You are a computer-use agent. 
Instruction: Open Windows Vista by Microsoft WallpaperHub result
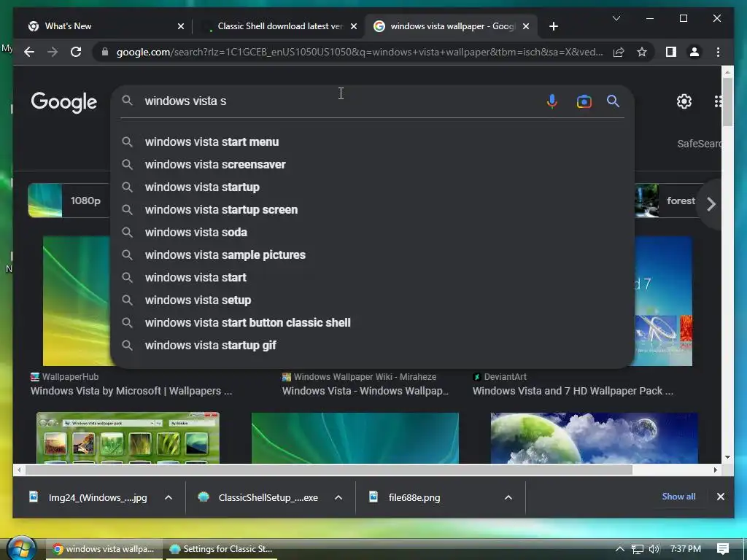pyautogui.click(x=131, y=391)
